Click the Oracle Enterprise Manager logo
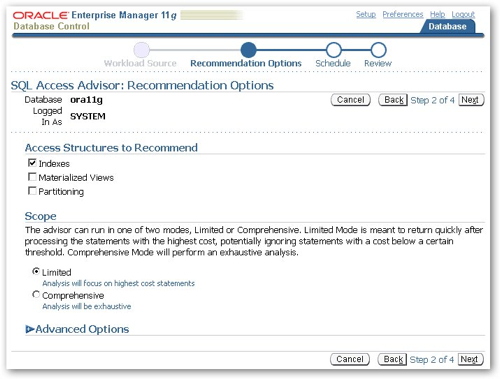This screenshot has height=379, width=500. click(x=94, y=15)
